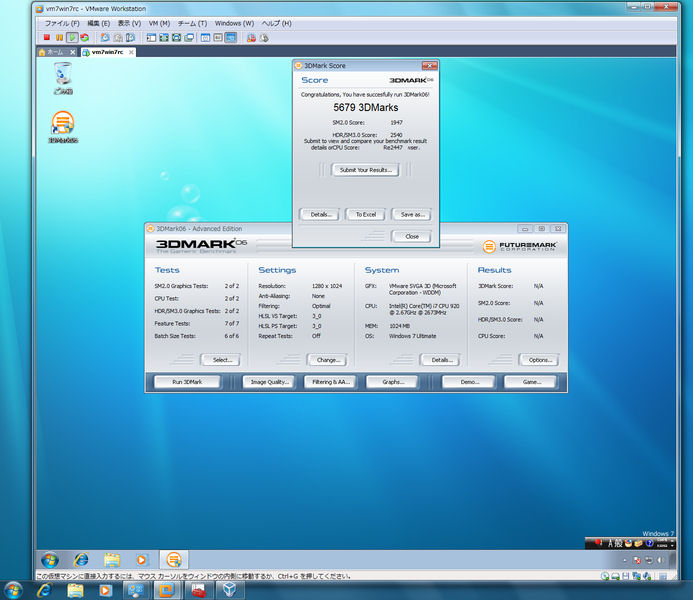This screenshot has height=600, width=693.
Task: Click the last toolbar icon with clock
Action: [264, 38]
